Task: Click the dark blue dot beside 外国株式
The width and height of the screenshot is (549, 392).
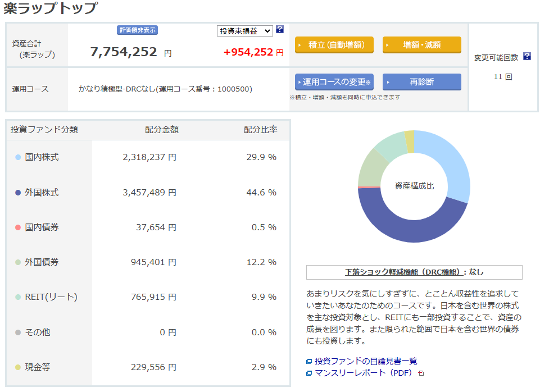Action: coord(18,193)
